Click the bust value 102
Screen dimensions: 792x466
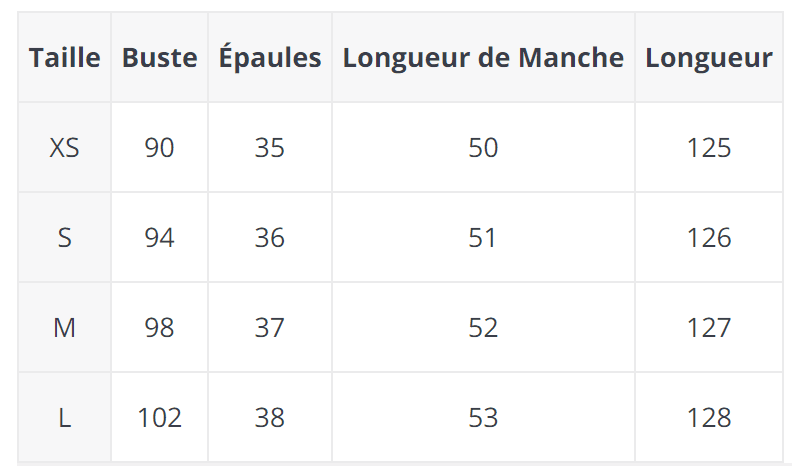pos(159,418)
